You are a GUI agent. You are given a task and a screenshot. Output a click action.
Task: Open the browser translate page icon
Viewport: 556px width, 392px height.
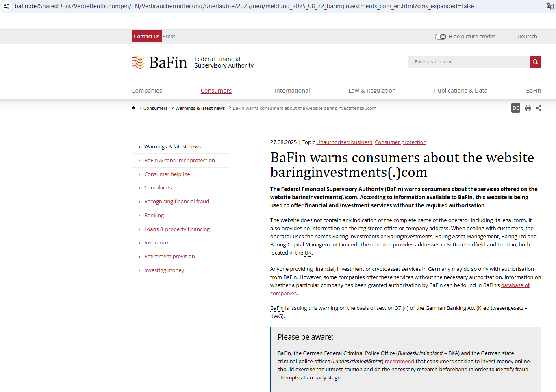[550, 6]
